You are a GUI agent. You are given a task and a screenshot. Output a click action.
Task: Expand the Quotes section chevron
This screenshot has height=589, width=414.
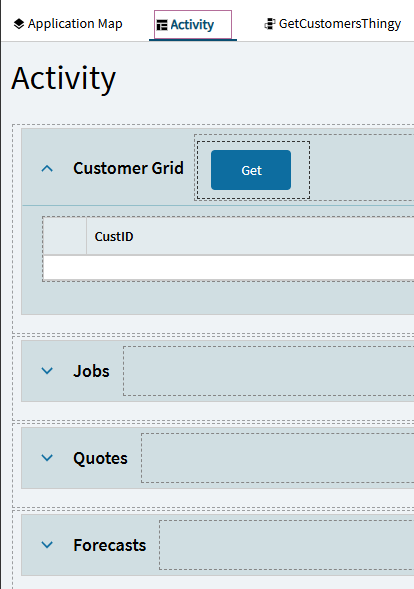click(x=47, y=458)
